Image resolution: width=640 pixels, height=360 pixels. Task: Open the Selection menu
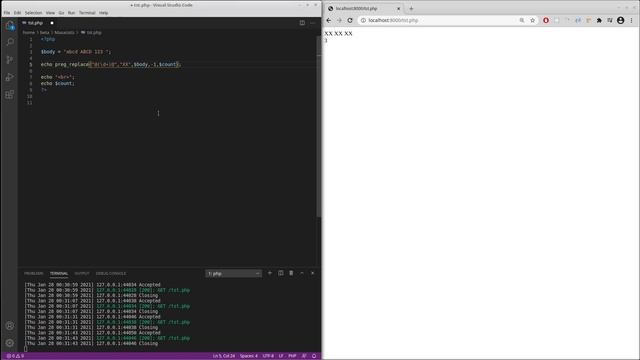pos(33,13)
